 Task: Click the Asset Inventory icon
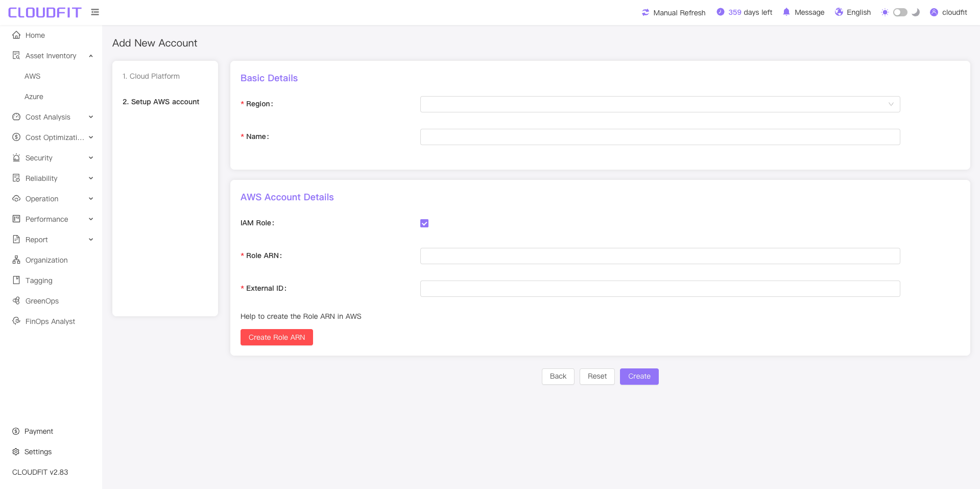click(x=16, y=56)
